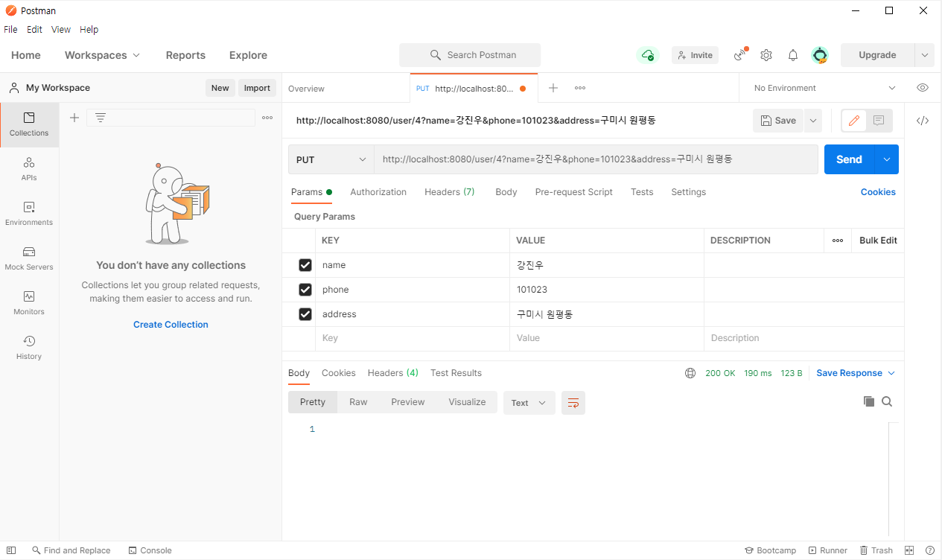Image resolution: width=942 pixels, height=560 pixels.
Task: Uncheck the address parameter checkbox
Action: click(305, 314)
